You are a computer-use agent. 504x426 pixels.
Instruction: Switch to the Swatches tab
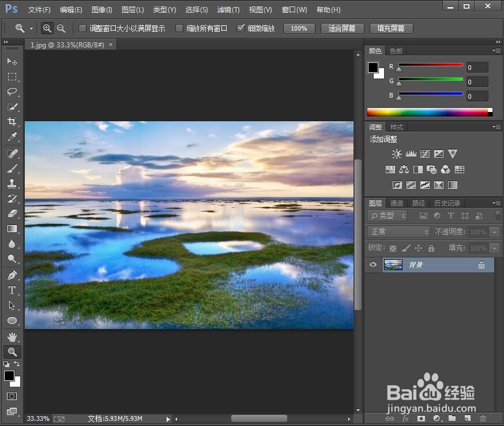pos(396,51)
